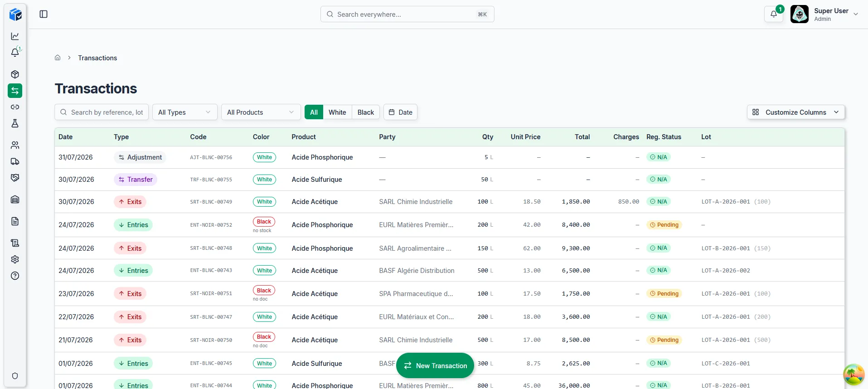Open the receipts scroll sidebar icon

(x=15, y=243)
